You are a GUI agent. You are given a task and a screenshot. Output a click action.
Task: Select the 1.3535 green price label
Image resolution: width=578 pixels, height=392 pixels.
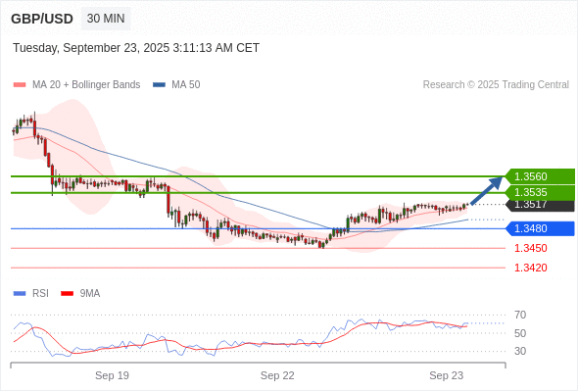[x=539, y=192]
